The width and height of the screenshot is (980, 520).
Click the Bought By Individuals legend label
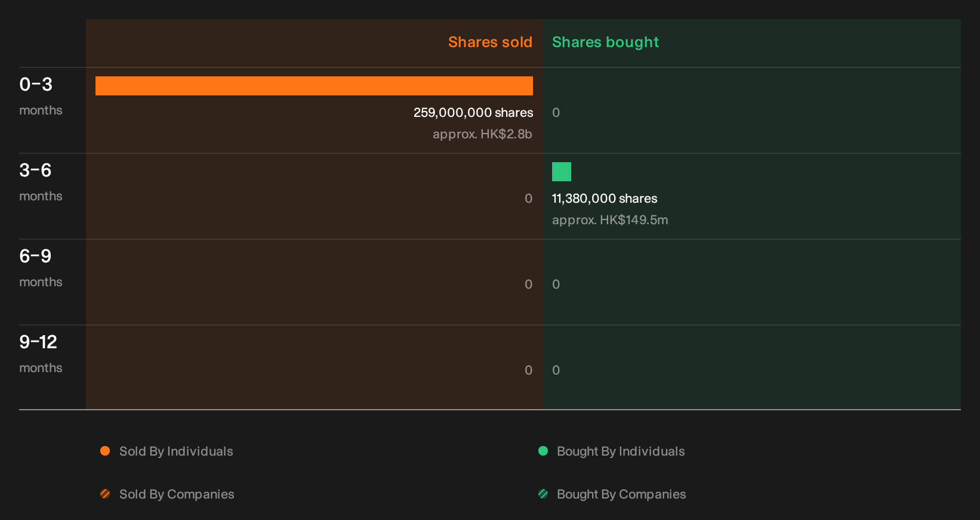tap(621, 451)
